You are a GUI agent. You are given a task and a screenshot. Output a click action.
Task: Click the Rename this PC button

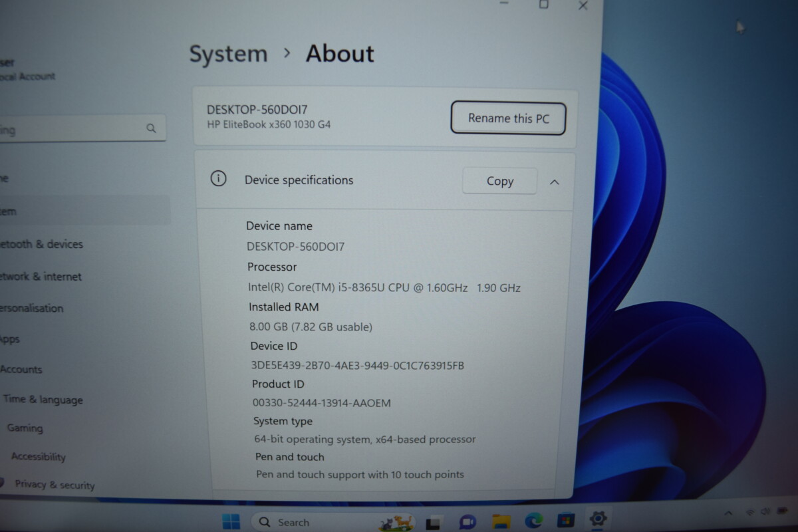coord(509,118)
